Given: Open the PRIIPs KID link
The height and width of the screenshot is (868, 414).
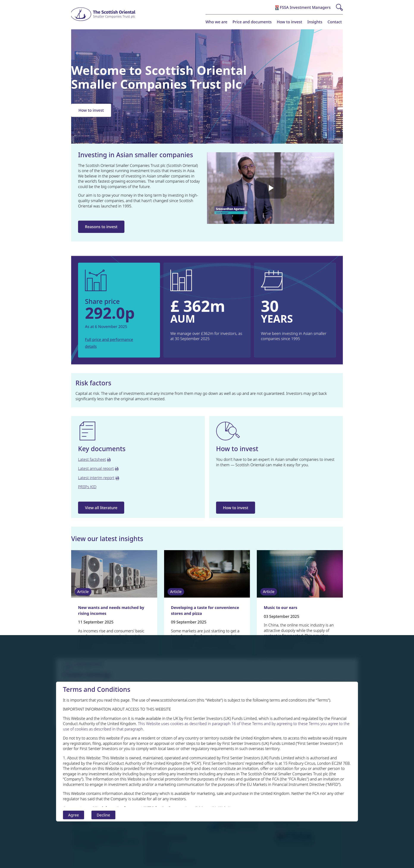Looking at the screenshot, I should click(x=87, y=487).
